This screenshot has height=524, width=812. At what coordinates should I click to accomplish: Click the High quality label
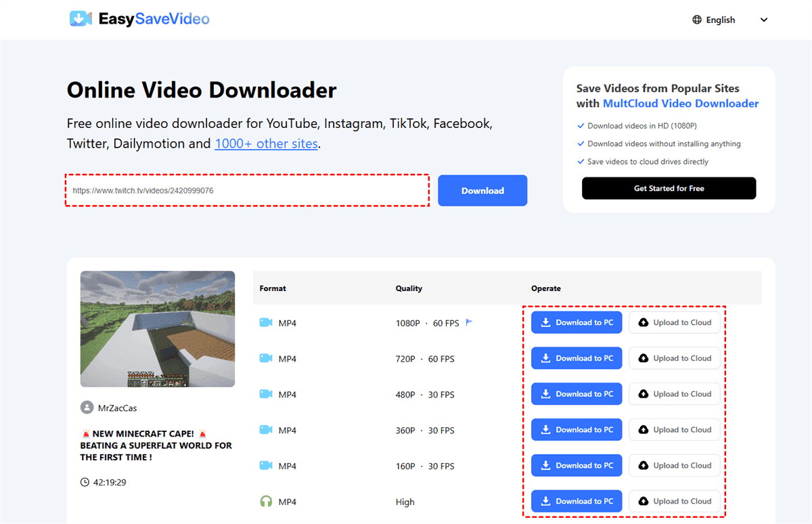405,502
